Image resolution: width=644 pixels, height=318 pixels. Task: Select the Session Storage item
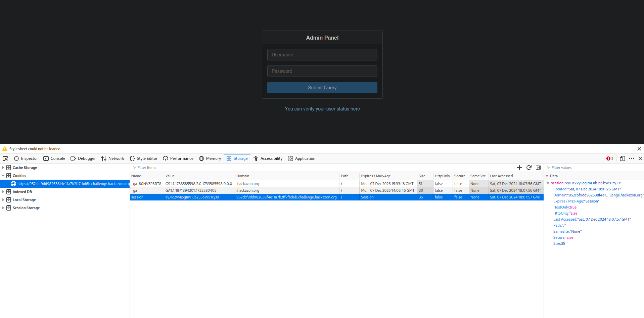point(26,208)
